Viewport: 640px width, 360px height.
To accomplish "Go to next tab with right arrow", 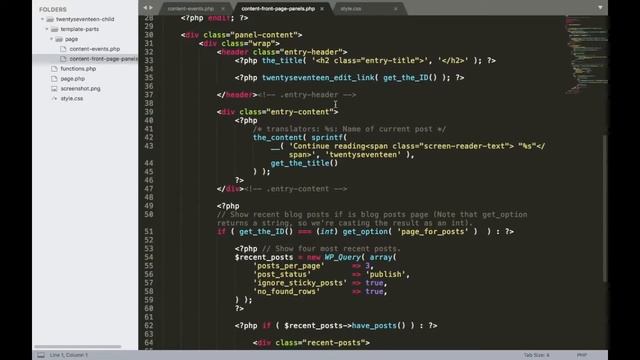I will click(151, 8).
